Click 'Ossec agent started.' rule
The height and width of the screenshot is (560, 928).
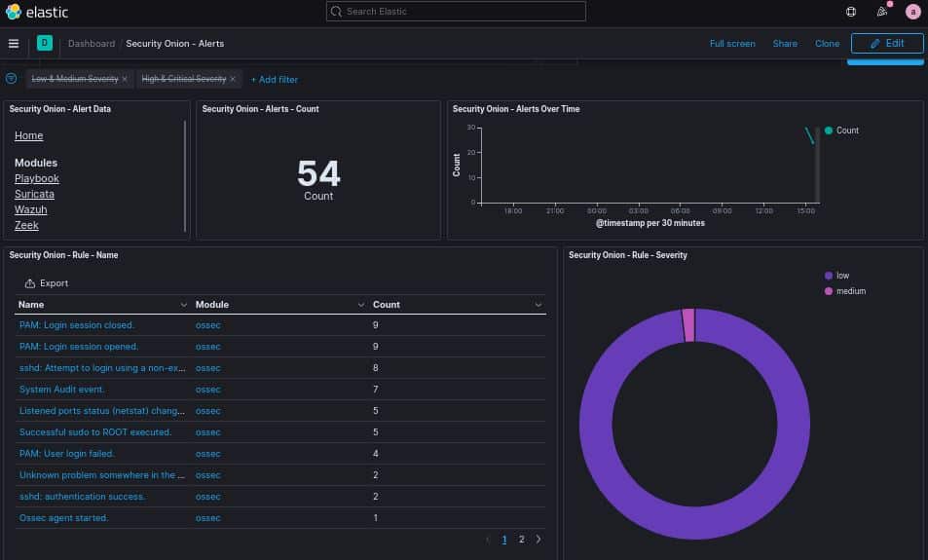63,517
